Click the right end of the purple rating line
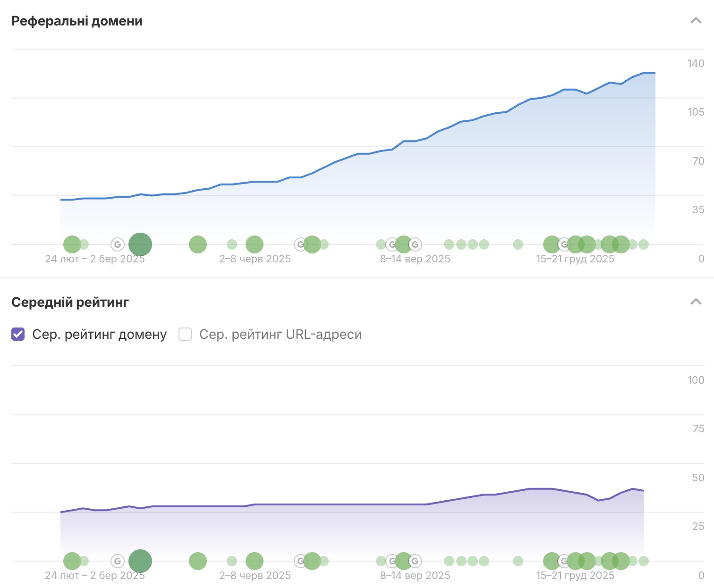 (643, 491)
